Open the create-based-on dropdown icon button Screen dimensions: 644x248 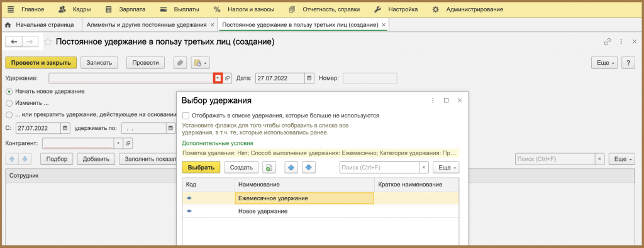[200, 63]
